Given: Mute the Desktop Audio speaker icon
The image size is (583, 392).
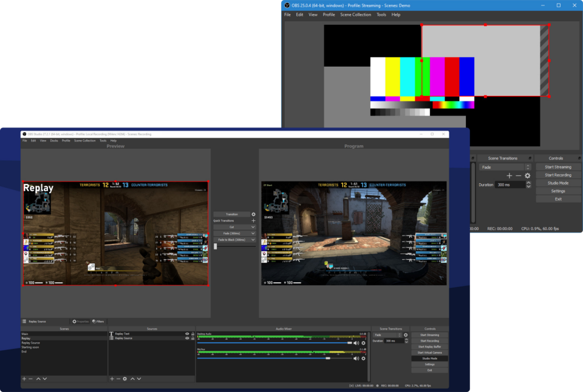Looking at the screenshot, I should coord(356,343).
